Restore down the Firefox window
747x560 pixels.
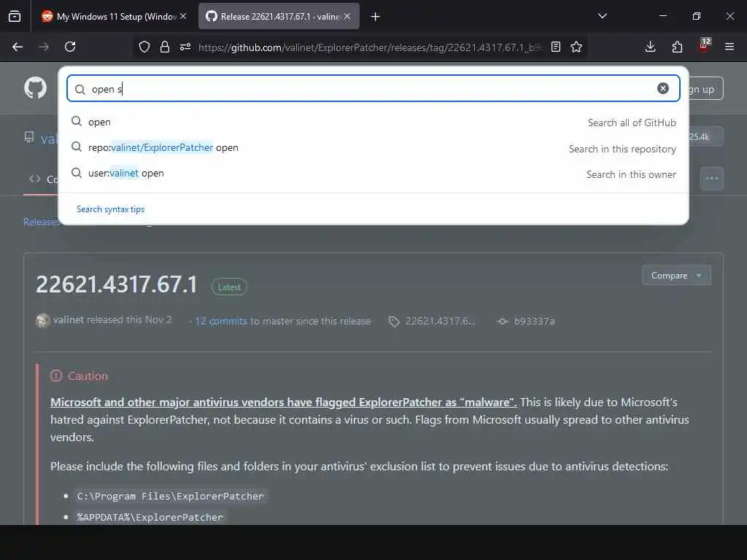pyautogui.click(x=696, y=16)
